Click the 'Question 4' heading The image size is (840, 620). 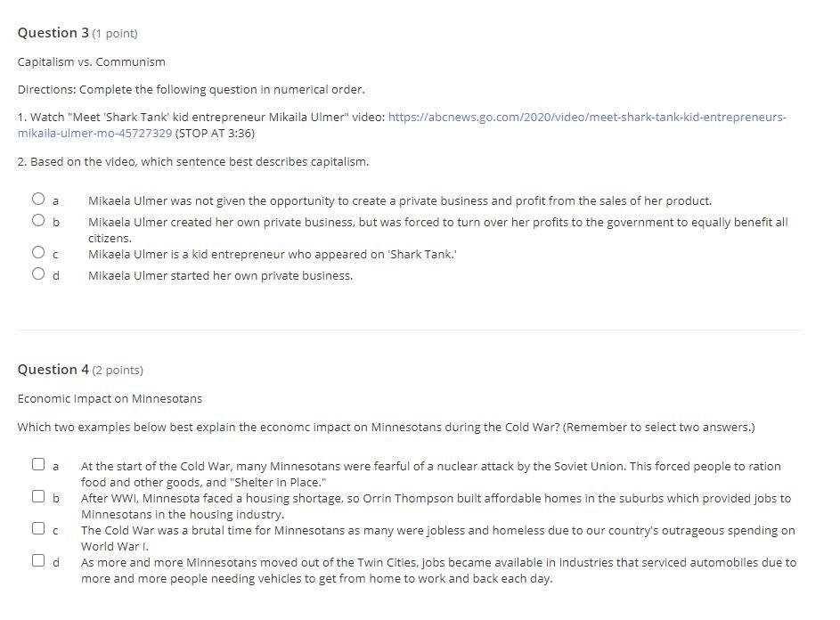53,370
